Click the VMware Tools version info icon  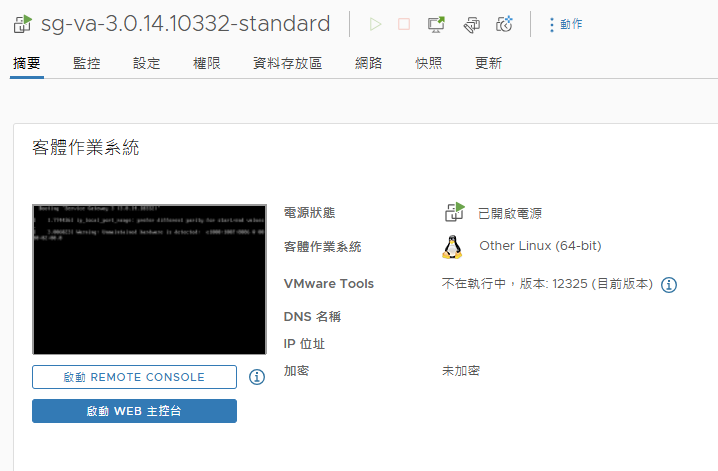point(669,285)
